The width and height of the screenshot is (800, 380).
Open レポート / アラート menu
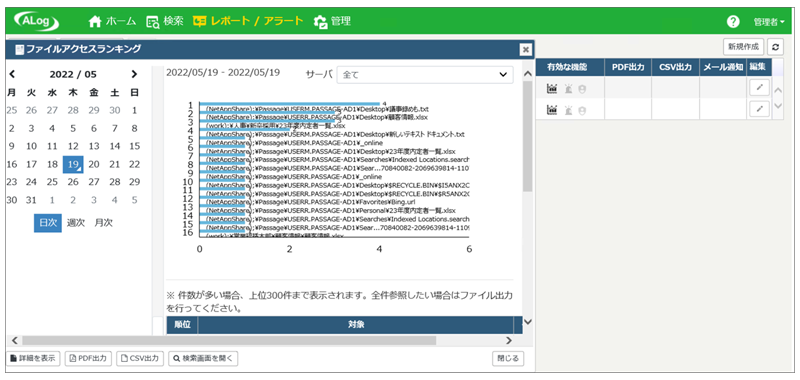[x=248, y=21]
